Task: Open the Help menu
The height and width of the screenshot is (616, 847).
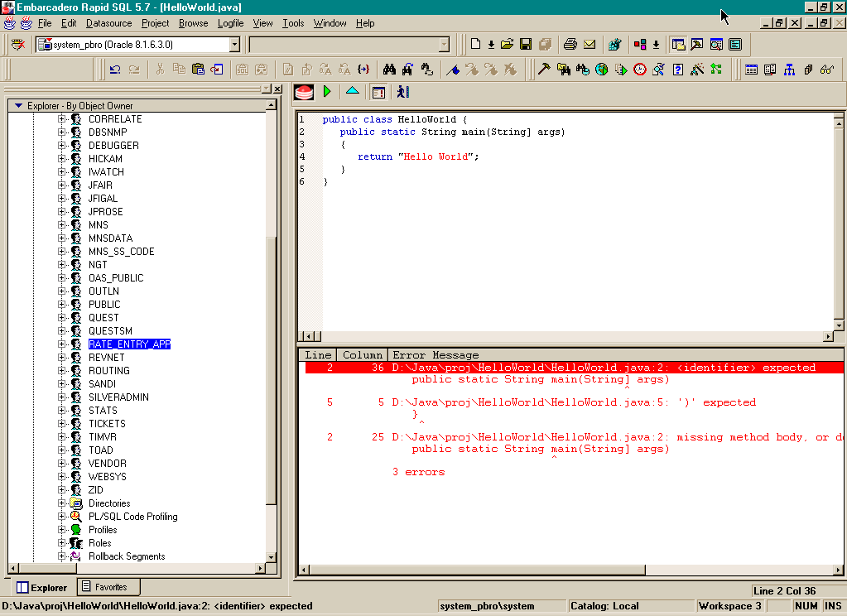Action: pyautogui.click(x=365, y=23)
